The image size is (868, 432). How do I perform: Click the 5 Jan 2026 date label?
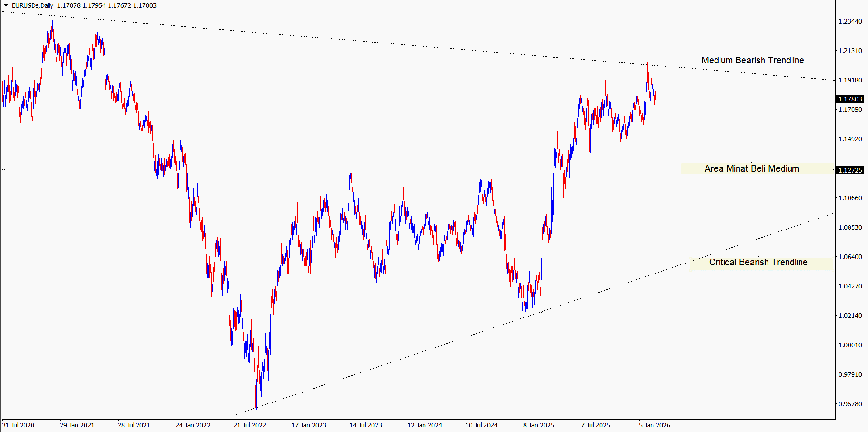tap(654, 425)
